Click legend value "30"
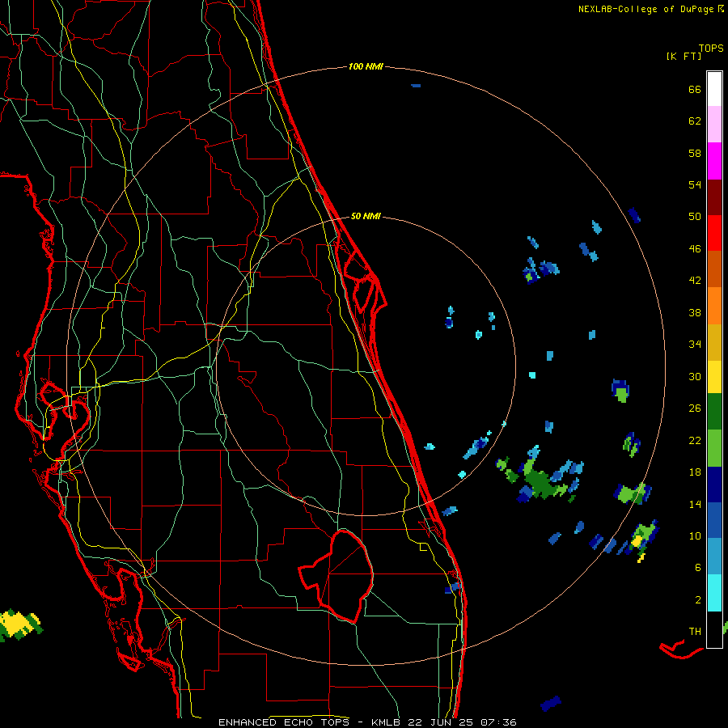The width and height of the screenshot is (728, 728). coord(695,376)
